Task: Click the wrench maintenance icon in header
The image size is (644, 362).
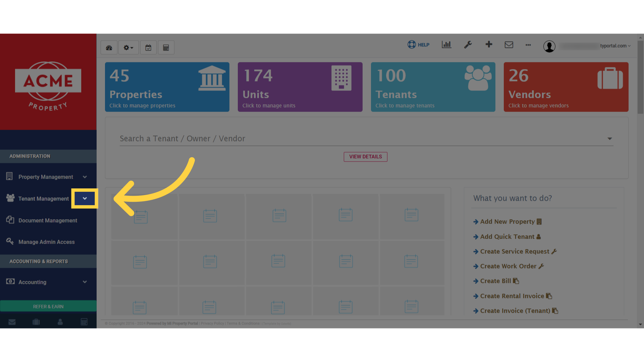Action: click(468, 45)
